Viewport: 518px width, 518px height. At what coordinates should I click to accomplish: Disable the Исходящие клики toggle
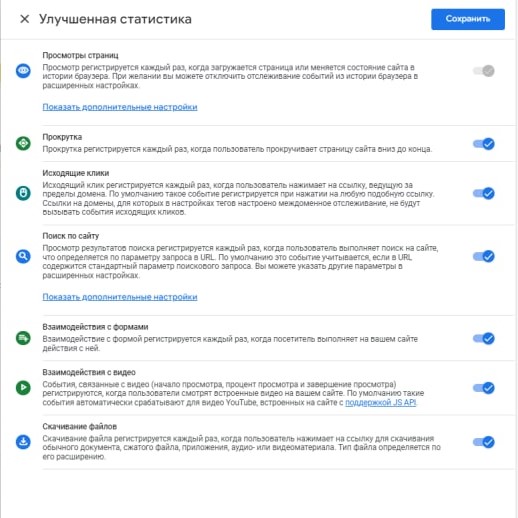click(x=484, y=193)
